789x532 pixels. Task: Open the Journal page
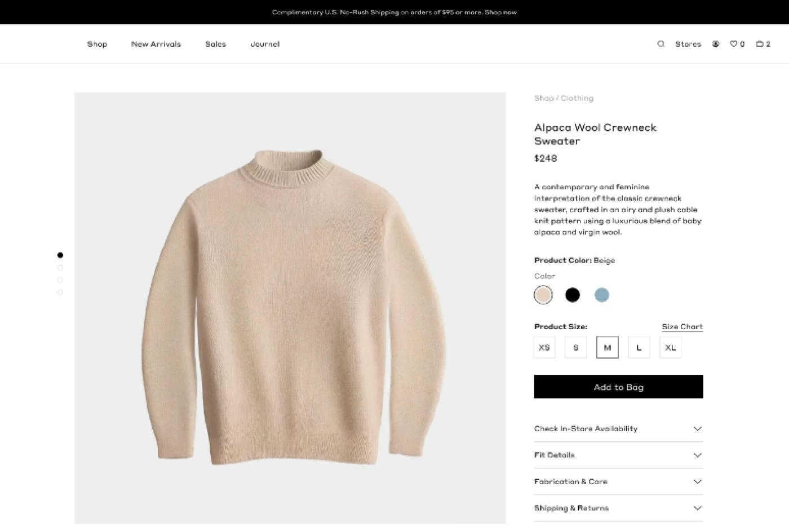(x=265, y=44)
